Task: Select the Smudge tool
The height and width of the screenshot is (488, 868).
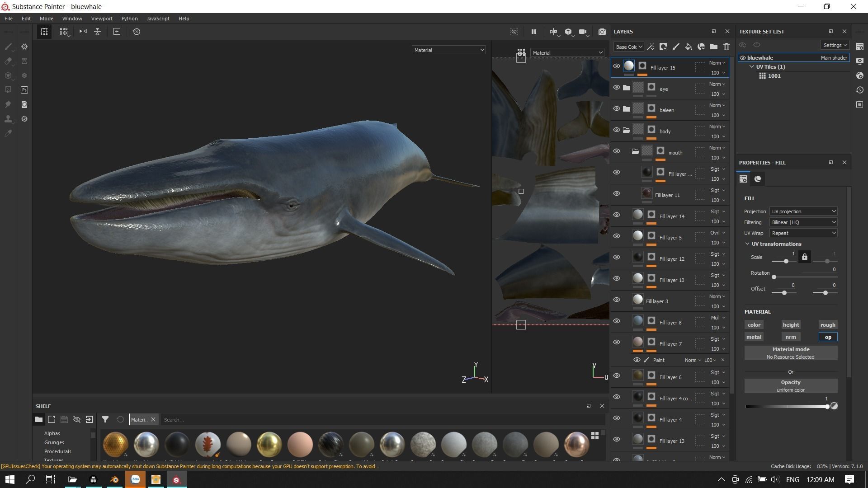Action: click(8, 104)
